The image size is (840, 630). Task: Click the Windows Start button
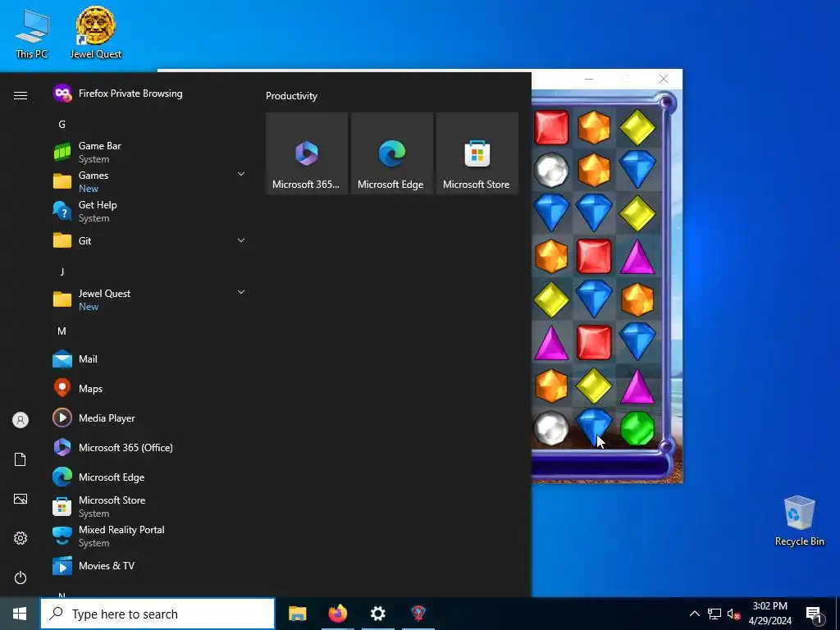[x=20, y=614]
